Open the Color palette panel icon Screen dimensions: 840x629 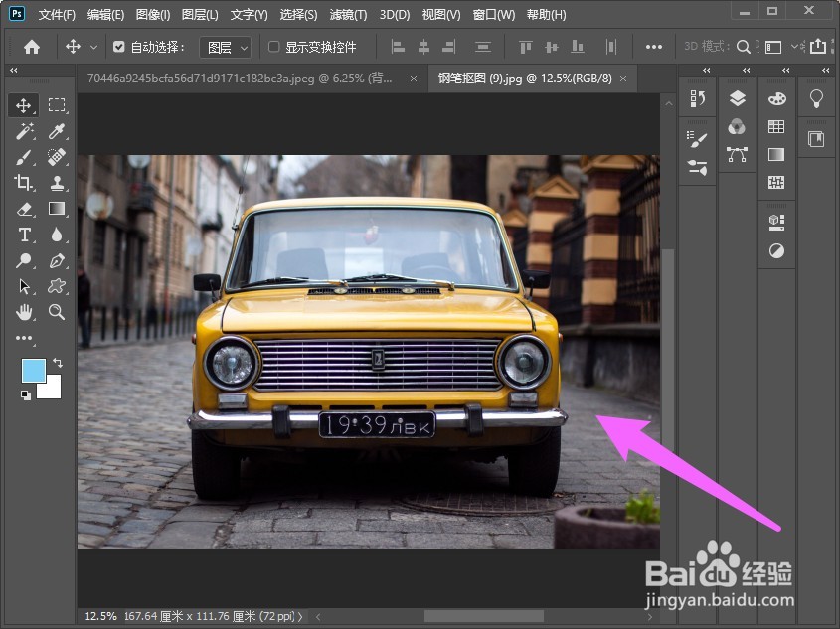pos(776,99)
